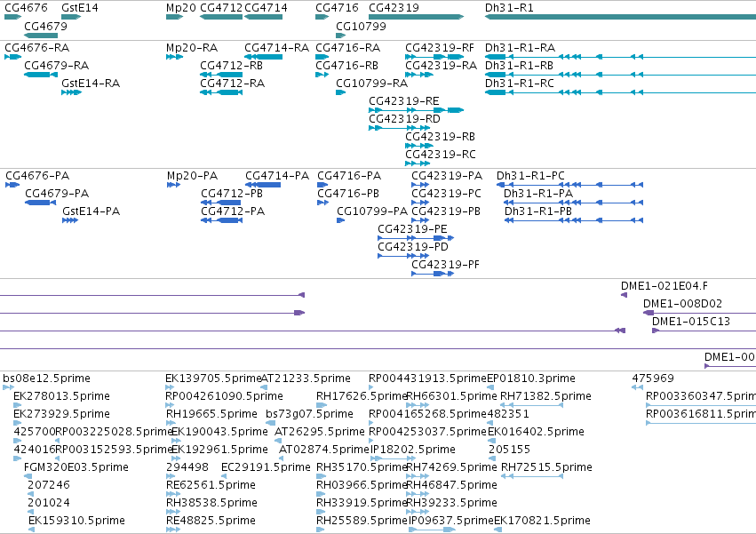756x534 pixels.
Task: Click EST label bs08e12.5prime
Action: pyautogui.click(x=47, y=379)
